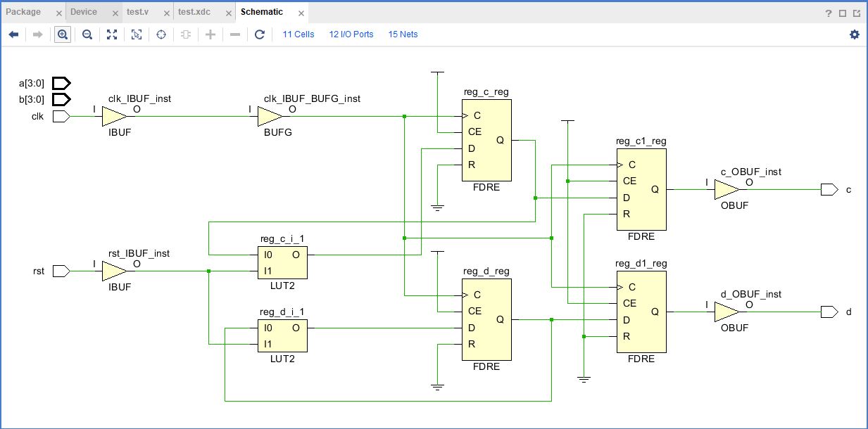The image size is (868, 429).
Task: Navigate back in schematic history
Action: pos(13,34)
